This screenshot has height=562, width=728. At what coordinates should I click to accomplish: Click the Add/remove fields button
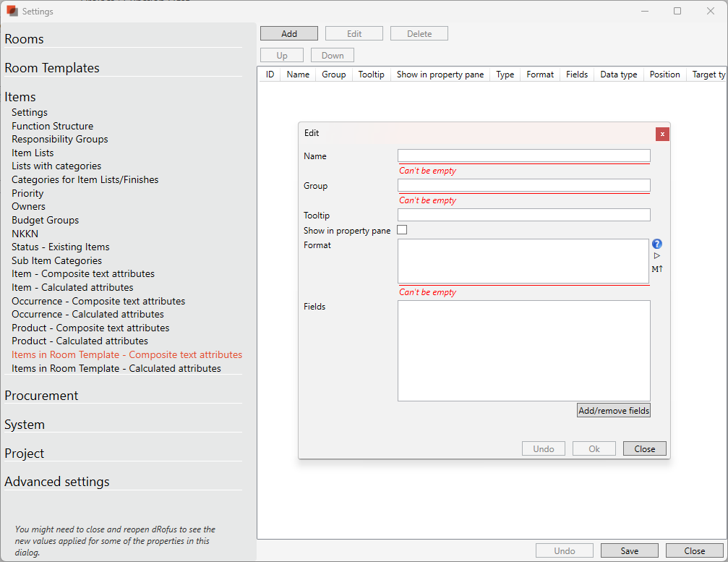614,411
